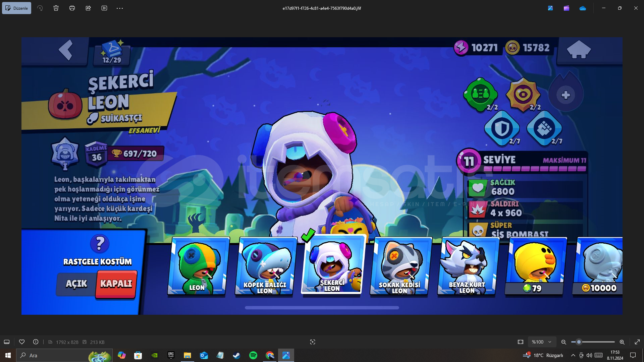Image resolution: width=644 pixels, height=362 pixels.
Task: Click the taskbar volume icon
Action: (x=589, y=355)
